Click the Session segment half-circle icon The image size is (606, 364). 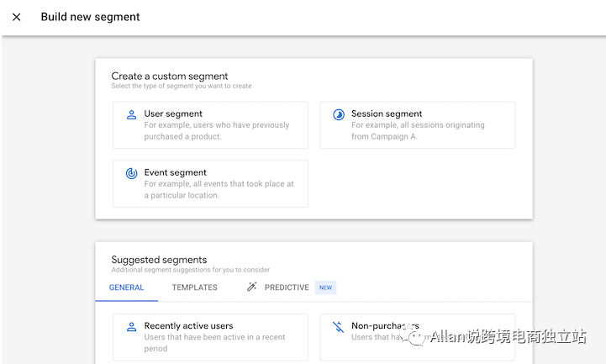click(x=339, y=114)
